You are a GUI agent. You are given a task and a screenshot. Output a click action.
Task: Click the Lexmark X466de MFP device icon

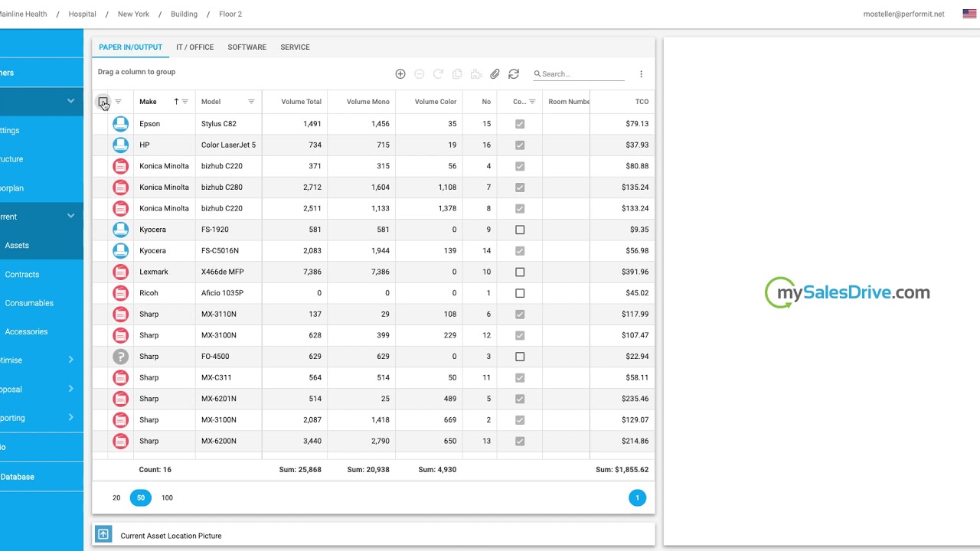pyautogui.click(x=120, y=272)
